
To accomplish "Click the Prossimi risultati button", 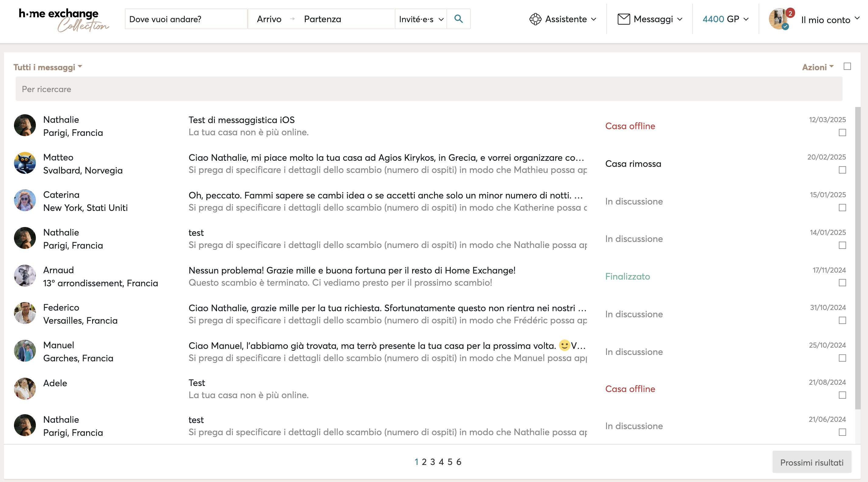I will point(811,462).
